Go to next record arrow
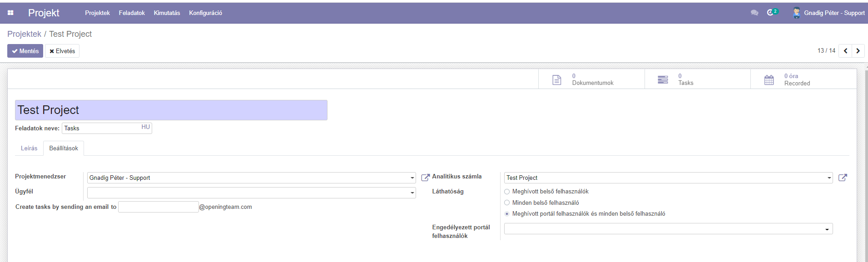868x262 pixels. (858, 51)
